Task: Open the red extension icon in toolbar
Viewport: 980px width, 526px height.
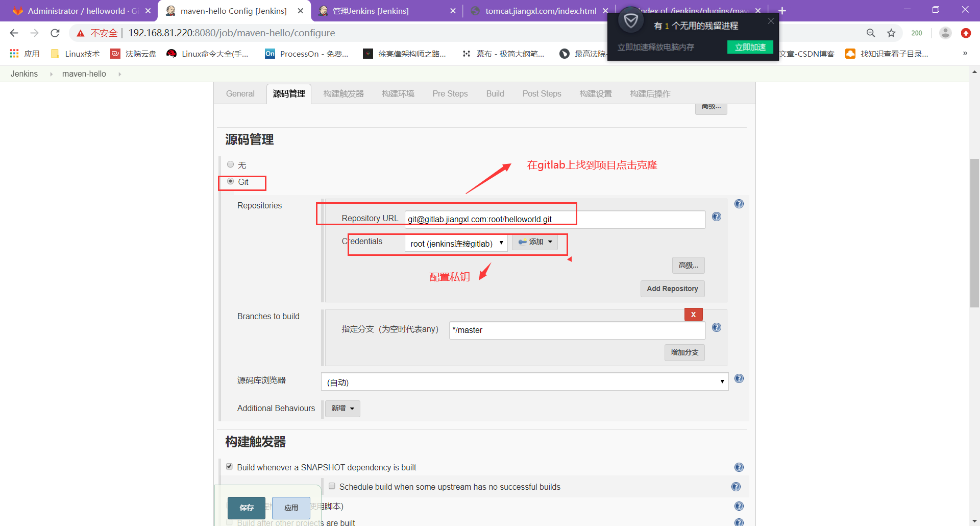Action: pyautogui.click(x=966, y=33)
